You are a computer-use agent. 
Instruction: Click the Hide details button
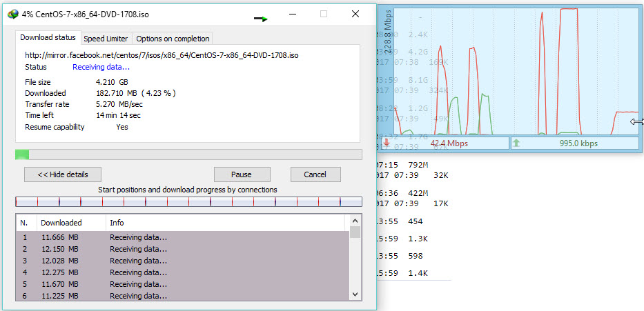click(63, 174)
